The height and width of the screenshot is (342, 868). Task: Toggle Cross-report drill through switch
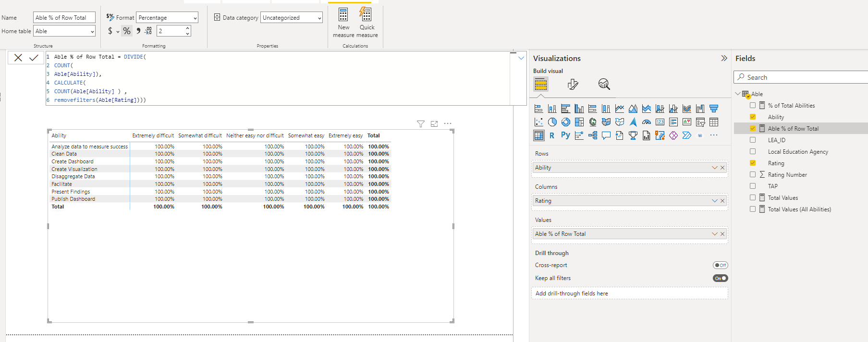(720, 265)
